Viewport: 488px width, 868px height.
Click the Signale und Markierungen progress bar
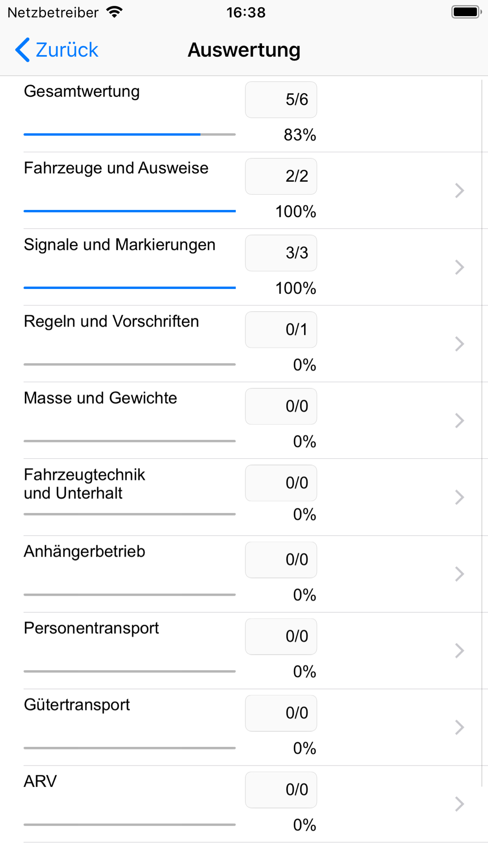[130, 288]
